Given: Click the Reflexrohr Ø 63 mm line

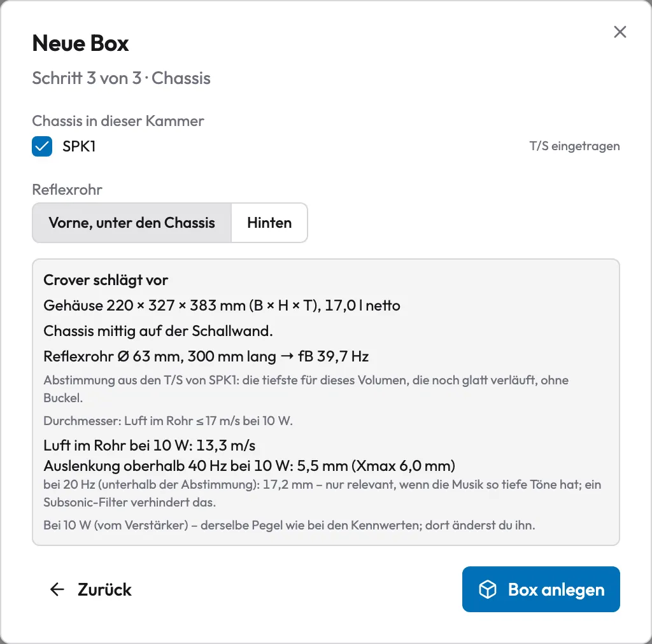Looking at the screenshot, I should [x=206, y=356].
